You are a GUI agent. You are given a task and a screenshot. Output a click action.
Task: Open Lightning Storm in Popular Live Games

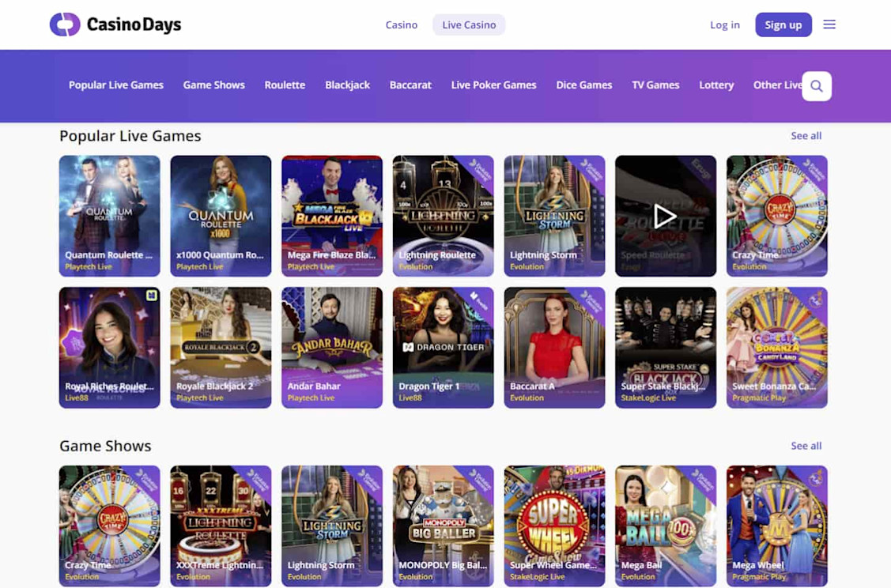click(555, 216)
